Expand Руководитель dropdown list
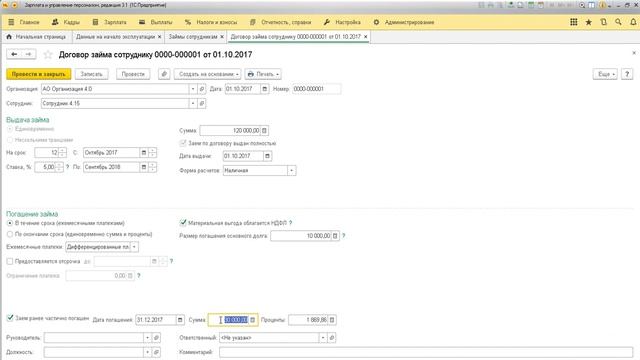 (x=147, y=338)
